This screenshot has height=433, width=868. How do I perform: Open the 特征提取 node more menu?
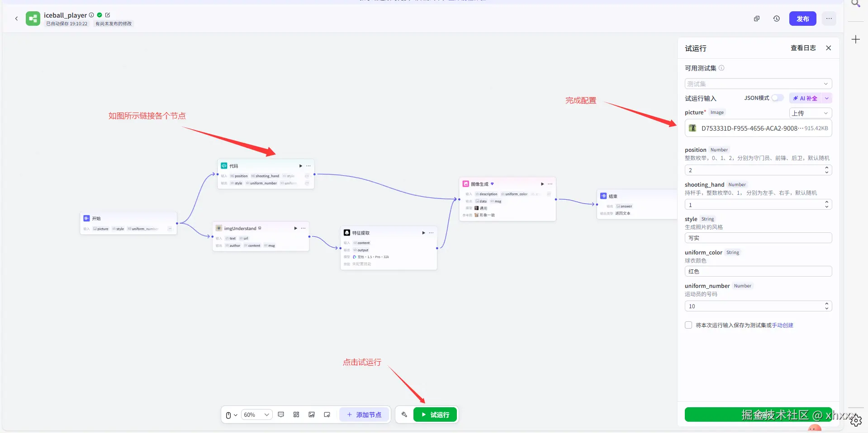(432, 233)
